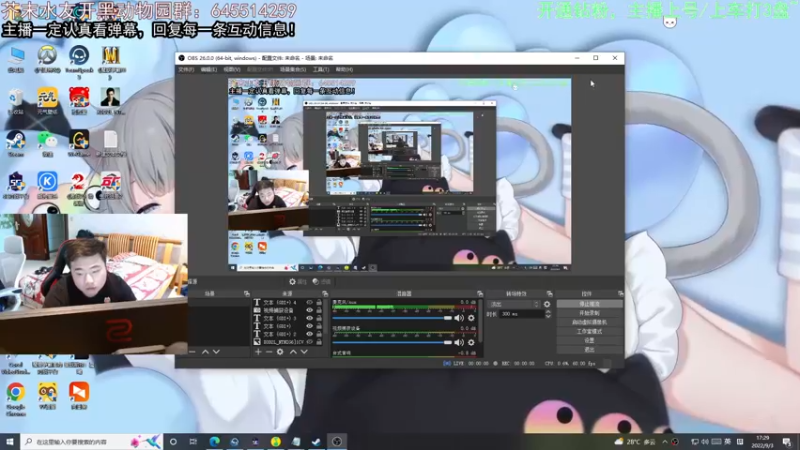Open 麦克风/Aux audio settings gear

(471, 318)
